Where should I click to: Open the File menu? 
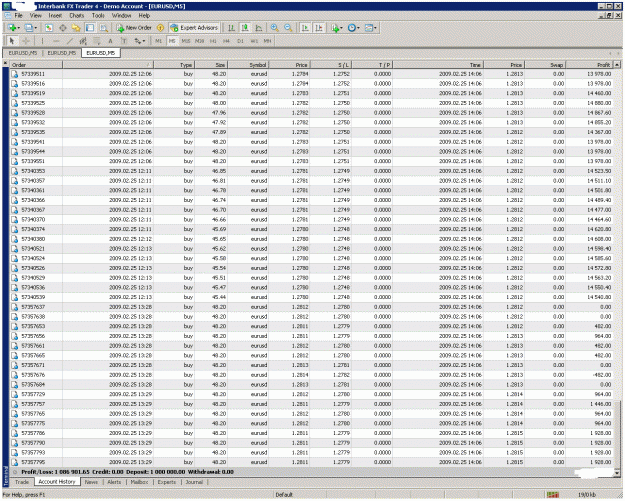[x=18, y=16]
